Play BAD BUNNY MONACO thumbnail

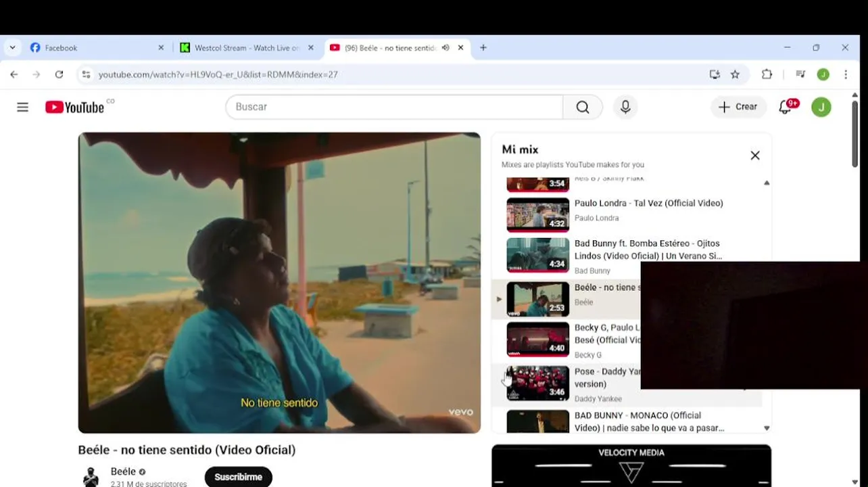pyautogui.click(x=538, y=421)
